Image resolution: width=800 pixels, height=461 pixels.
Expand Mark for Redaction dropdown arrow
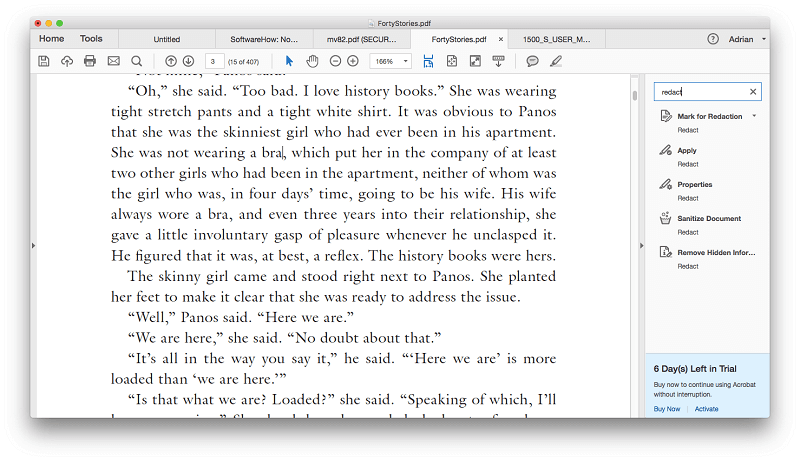pyautogui.click(x=754, y=116)
